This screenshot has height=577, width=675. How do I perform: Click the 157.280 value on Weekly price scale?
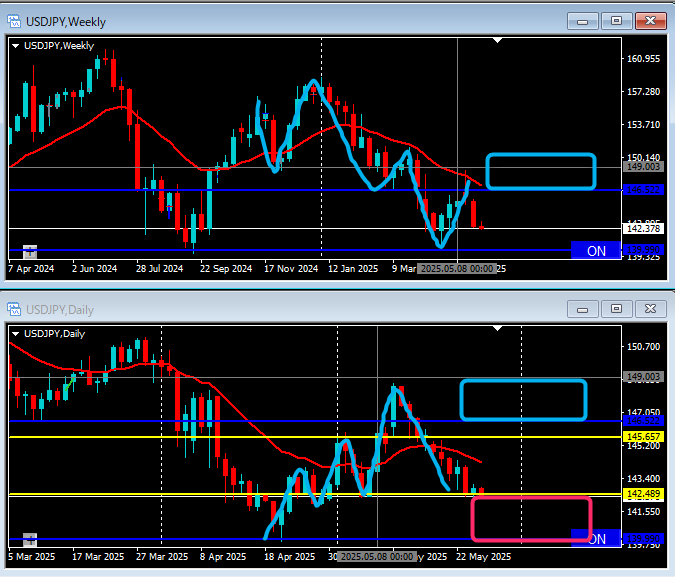(643, 92)
